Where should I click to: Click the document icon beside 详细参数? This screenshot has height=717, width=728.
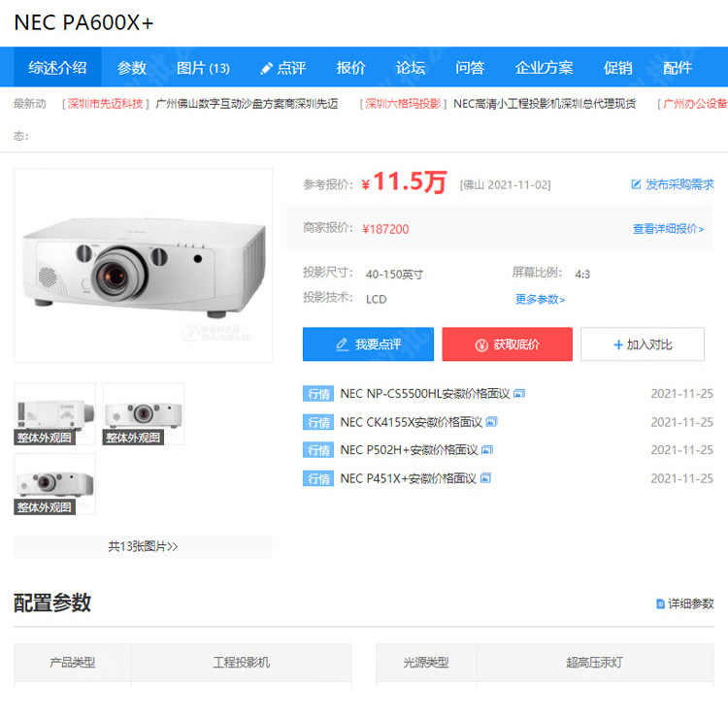(660, 603)
